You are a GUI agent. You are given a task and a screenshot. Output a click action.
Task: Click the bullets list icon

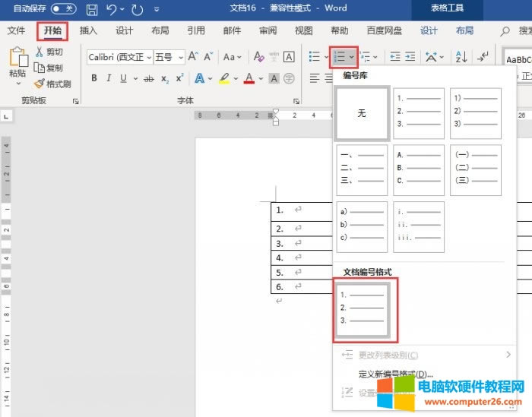314,57
